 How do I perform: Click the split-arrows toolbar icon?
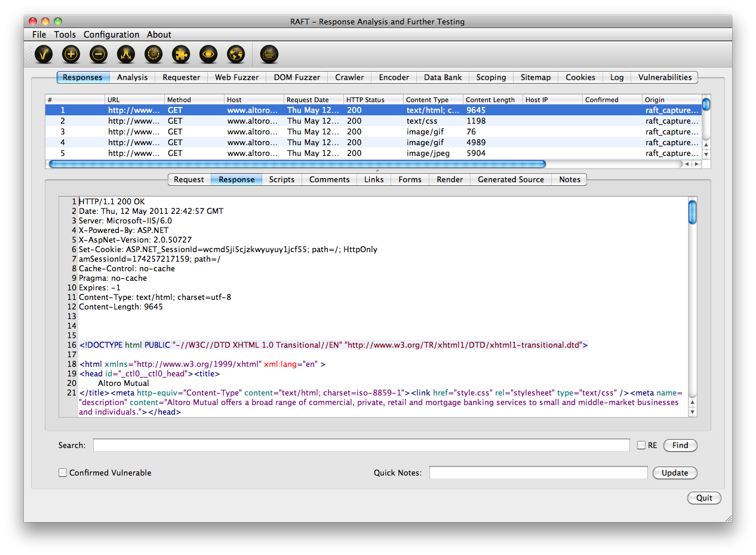pos(126,54)
